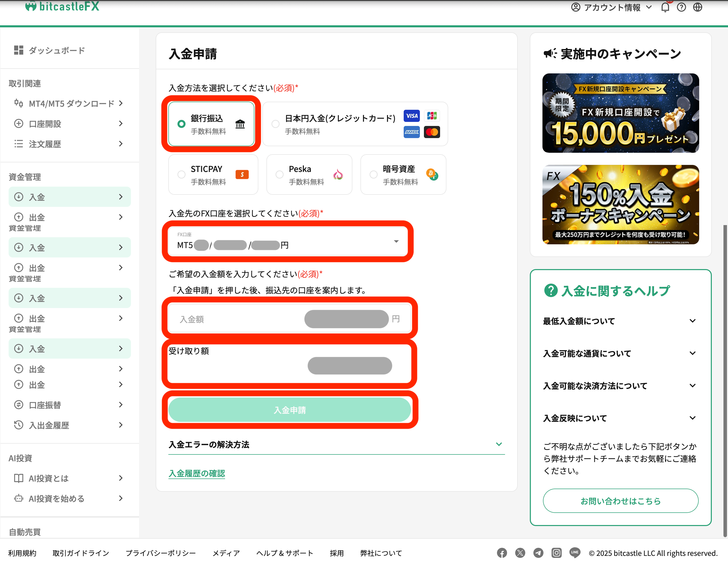Select the STICPAY radio option
728x567 pixels.
[x=181, y=175]
